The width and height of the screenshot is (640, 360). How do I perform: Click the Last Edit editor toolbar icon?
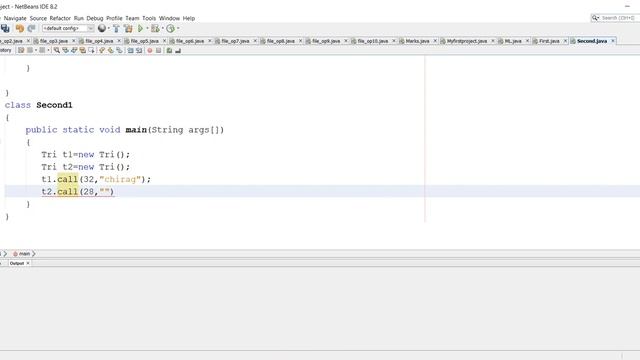21,50
